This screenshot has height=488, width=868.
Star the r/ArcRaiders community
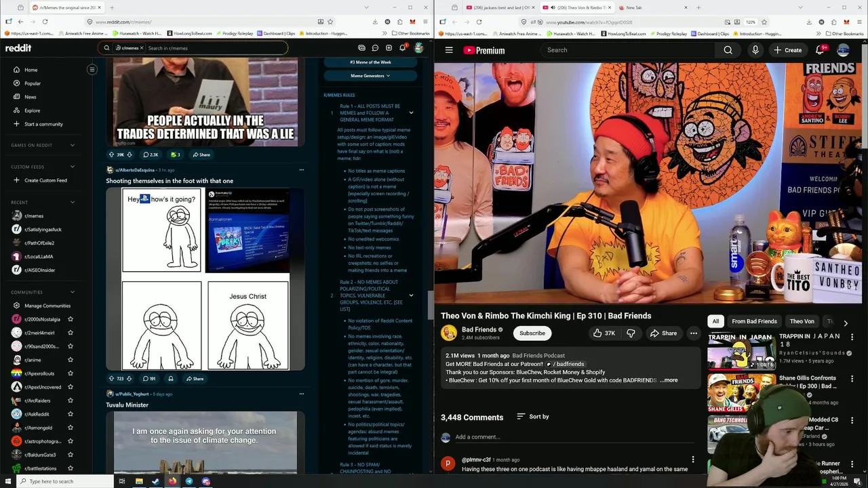point(71,401)
